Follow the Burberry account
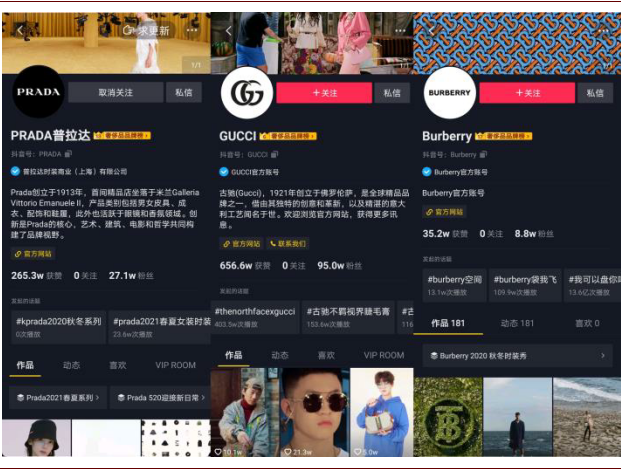 click(x=527, y=93)
